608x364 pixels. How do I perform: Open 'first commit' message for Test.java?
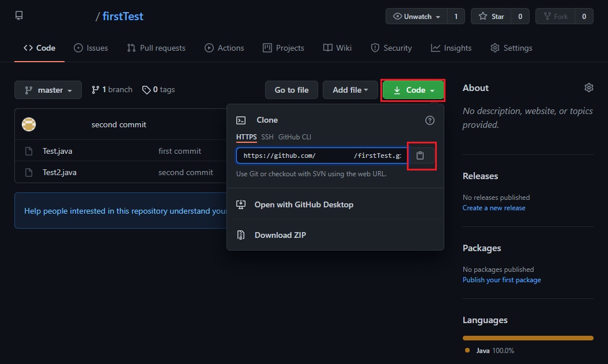tap(180, 151)
